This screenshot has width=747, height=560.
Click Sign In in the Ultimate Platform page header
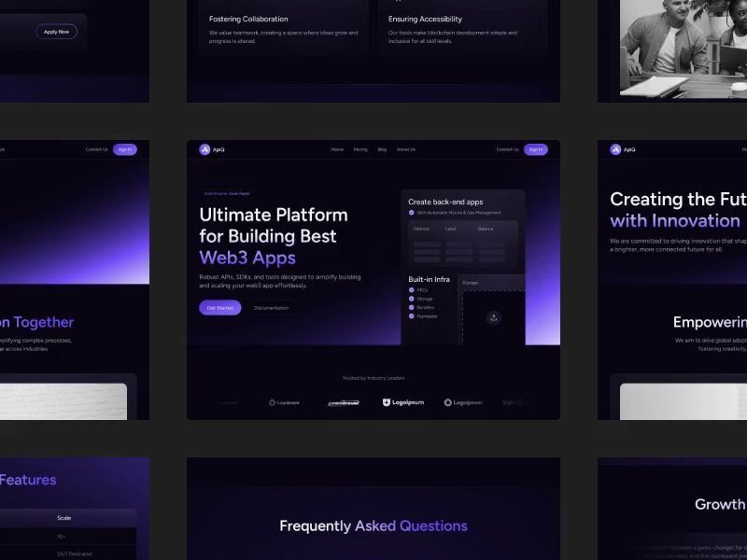coord(535,149)
